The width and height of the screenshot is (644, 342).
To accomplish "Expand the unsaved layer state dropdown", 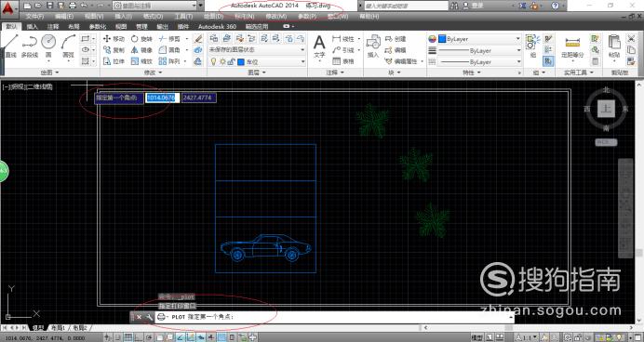I will pyautogui.click(x=257, y=49).
